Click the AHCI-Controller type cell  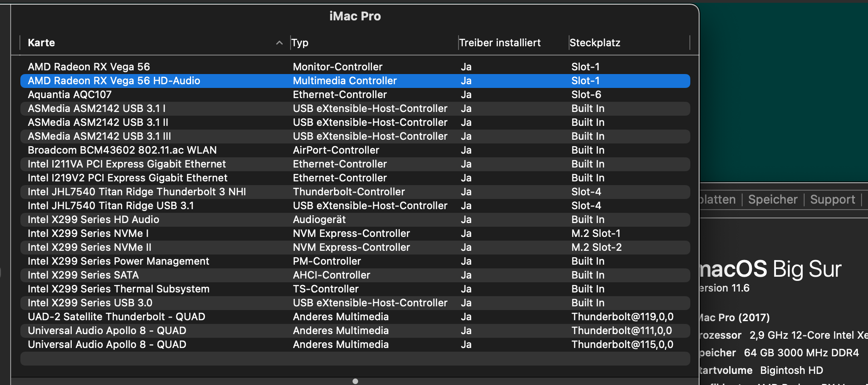point(331,275)
